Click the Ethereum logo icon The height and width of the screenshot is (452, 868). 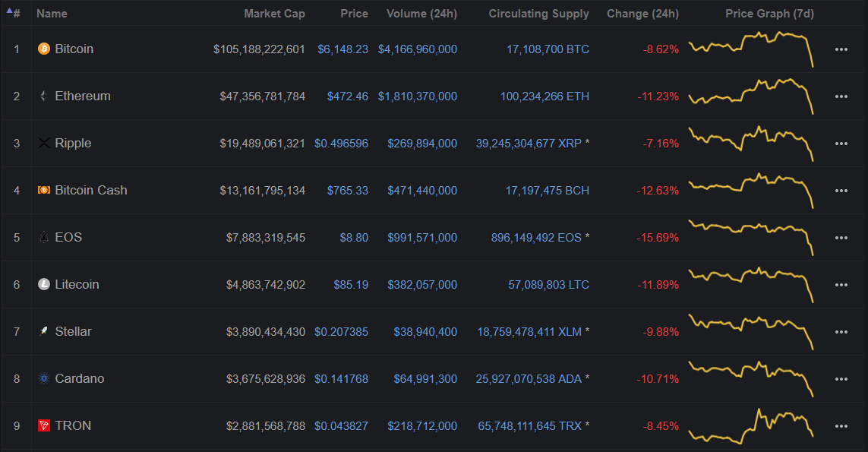44,96
